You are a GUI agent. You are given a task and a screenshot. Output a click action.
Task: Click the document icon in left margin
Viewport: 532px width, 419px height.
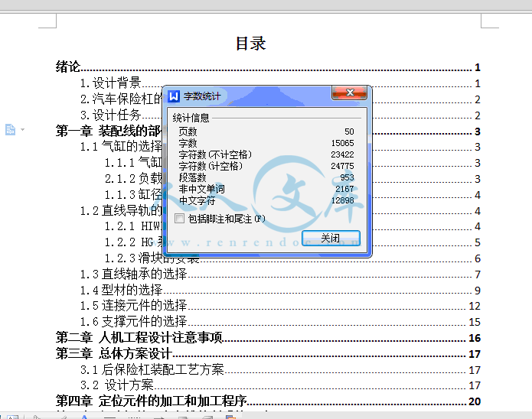tap(10, 129)
